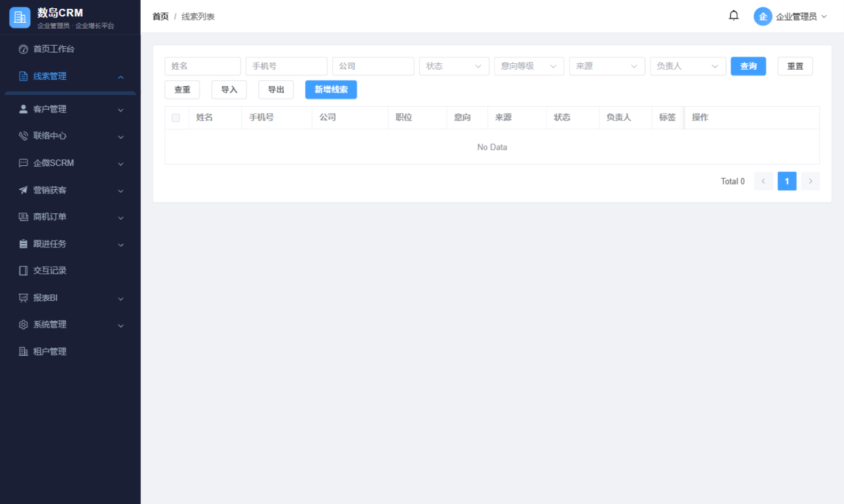The width and height of the screenshot is (844, 504).
Task: Click the 数岛CRM logo icon
Action: pos(20,18)
